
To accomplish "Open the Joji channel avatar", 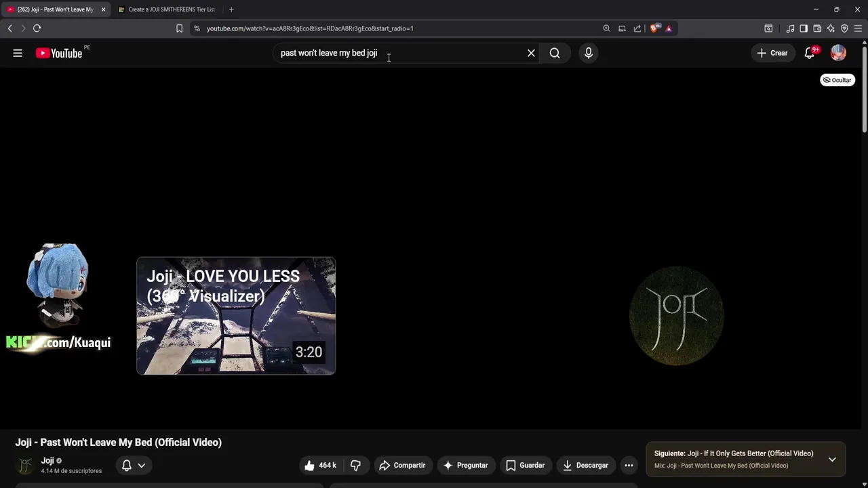I will 25,465.
